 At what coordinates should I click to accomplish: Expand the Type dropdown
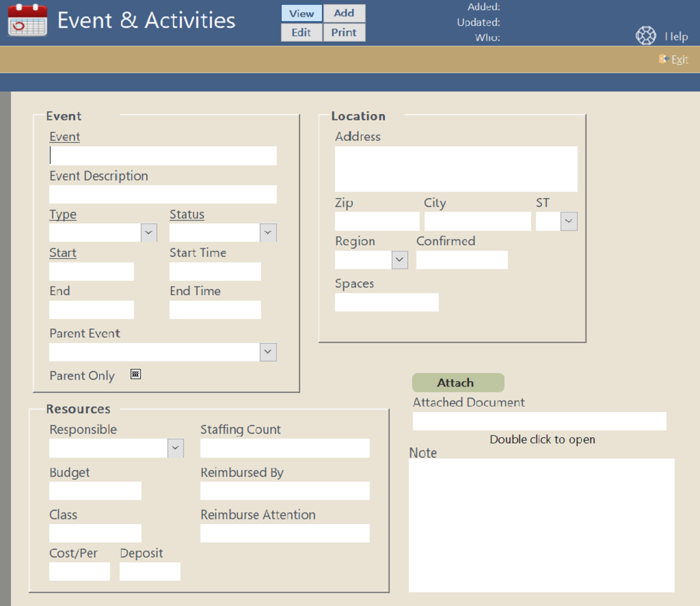(x=149, y=233)
